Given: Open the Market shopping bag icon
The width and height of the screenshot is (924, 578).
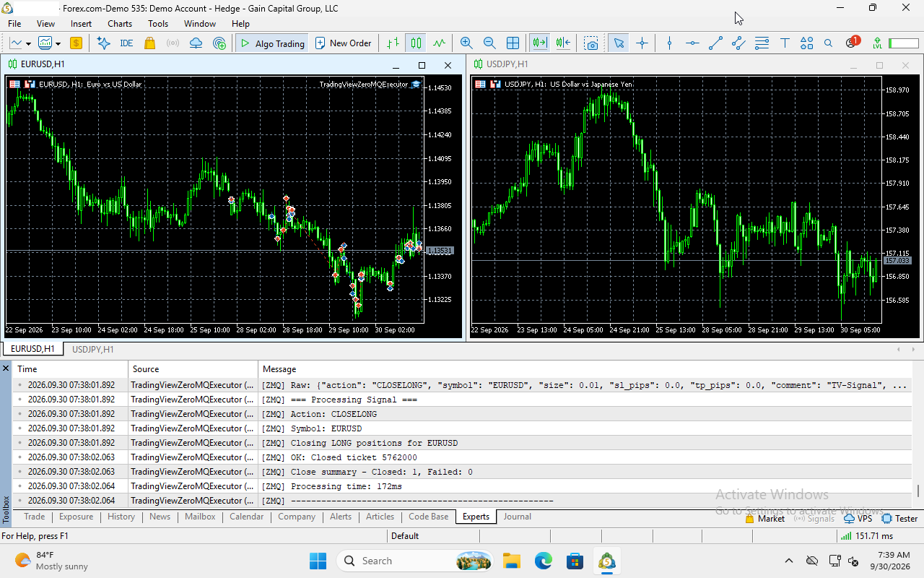Looking at the screenshot, I should [x=149, y=43].
